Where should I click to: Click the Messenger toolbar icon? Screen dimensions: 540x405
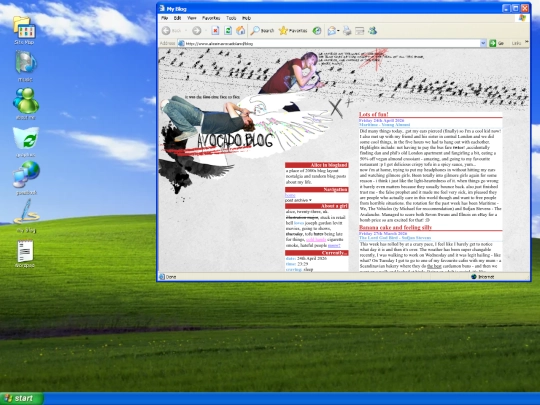coord(372,31)
